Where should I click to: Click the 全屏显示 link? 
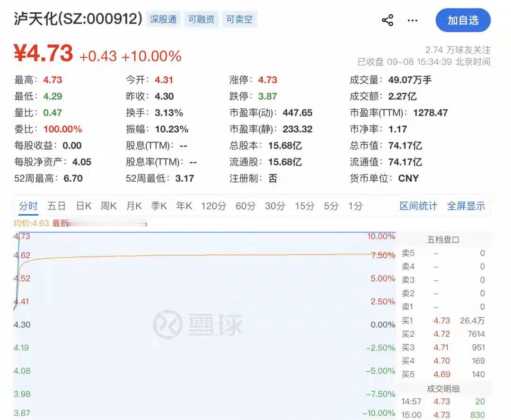click(x=466, y=206)
